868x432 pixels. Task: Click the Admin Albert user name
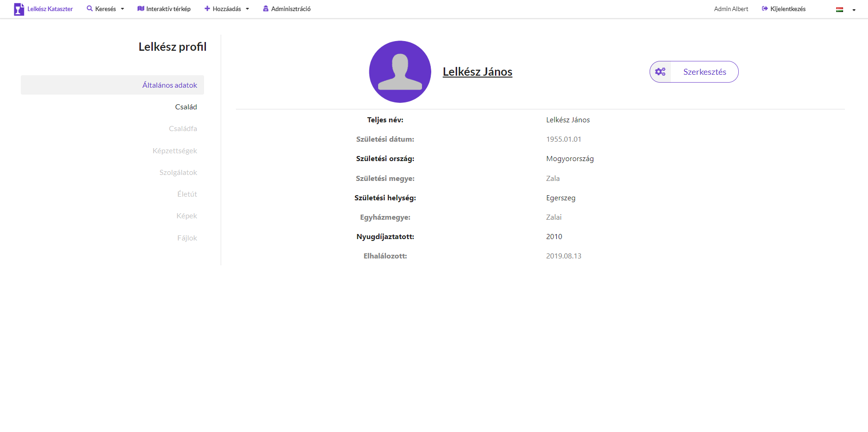tap(731, 9)
